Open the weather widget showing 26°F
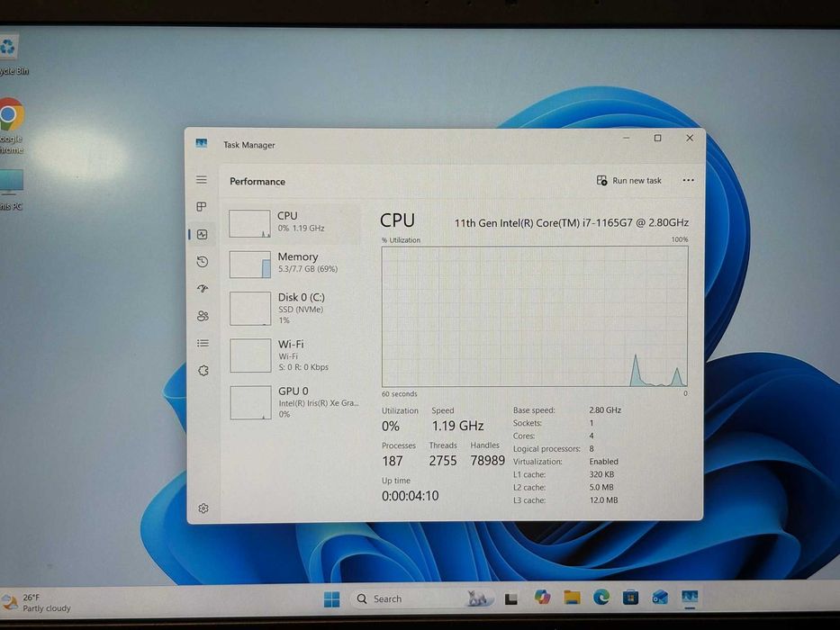This screenshot has width=840, height=630. (36, 603)
